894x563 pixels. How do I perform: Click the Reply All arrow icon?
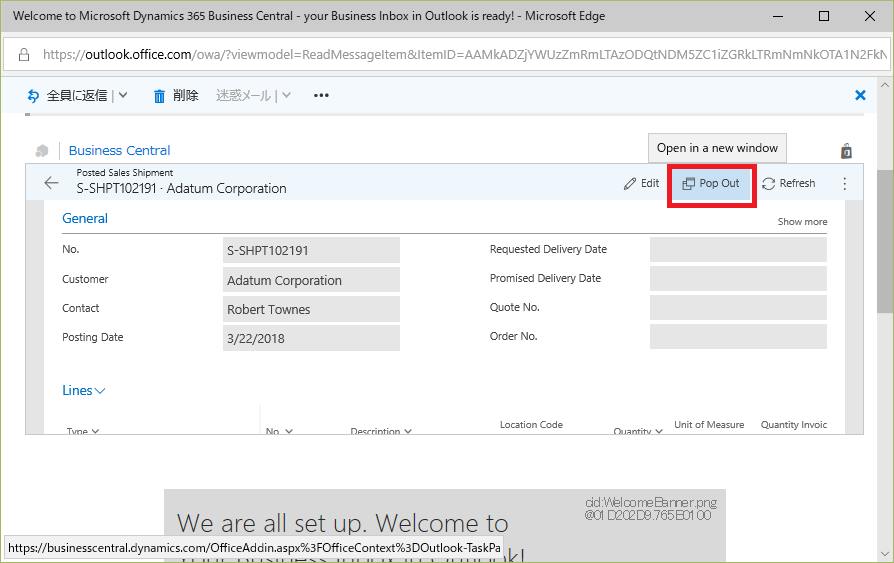click(34, 96)
